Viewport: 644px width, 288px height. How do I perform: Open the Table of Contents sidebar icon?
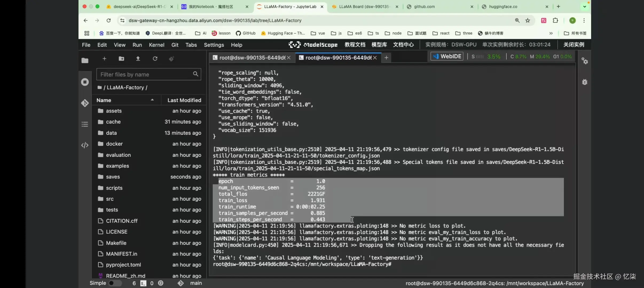[85, 124]
